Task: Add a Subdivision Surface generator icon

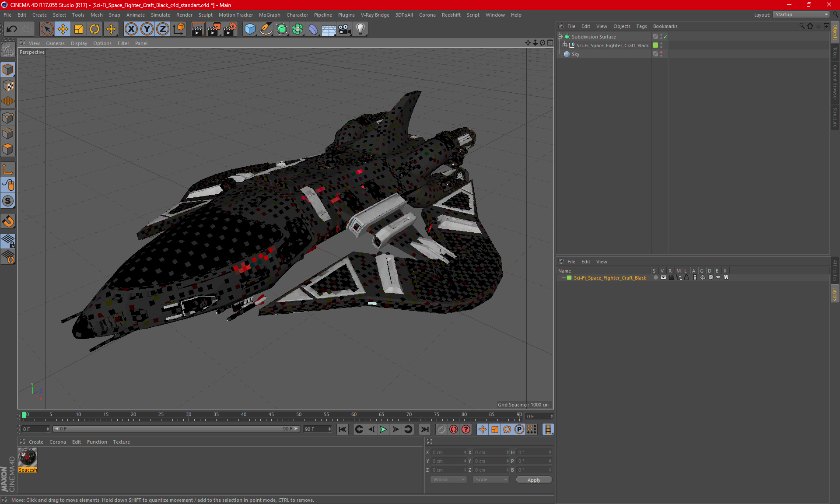Action: [x=282, y=29]
